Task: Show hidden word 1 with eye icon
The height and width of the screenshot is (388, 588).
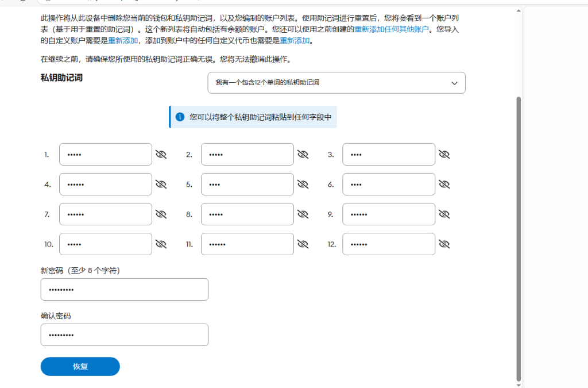Action: pos(161,155)
